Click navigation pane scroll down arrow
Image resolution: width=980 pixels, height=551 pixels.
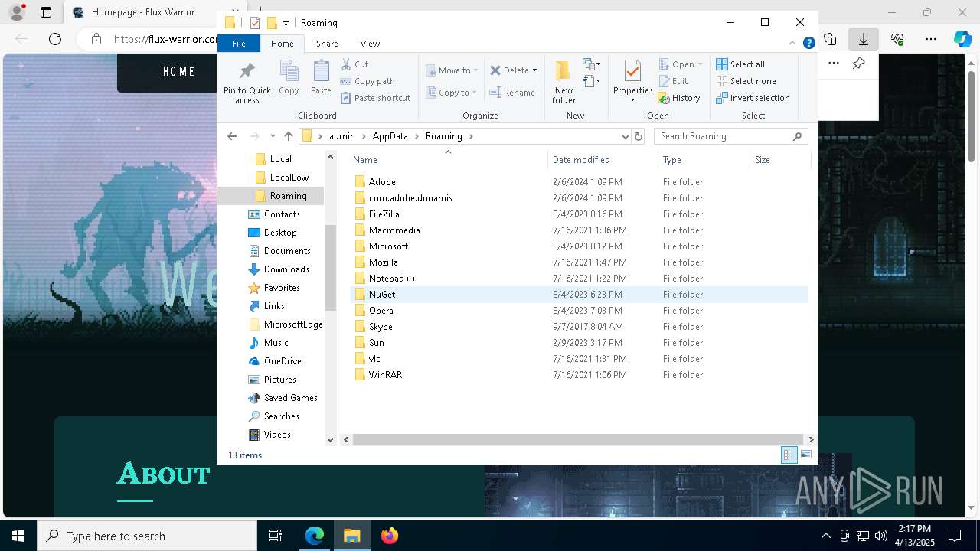pos(331,440)
